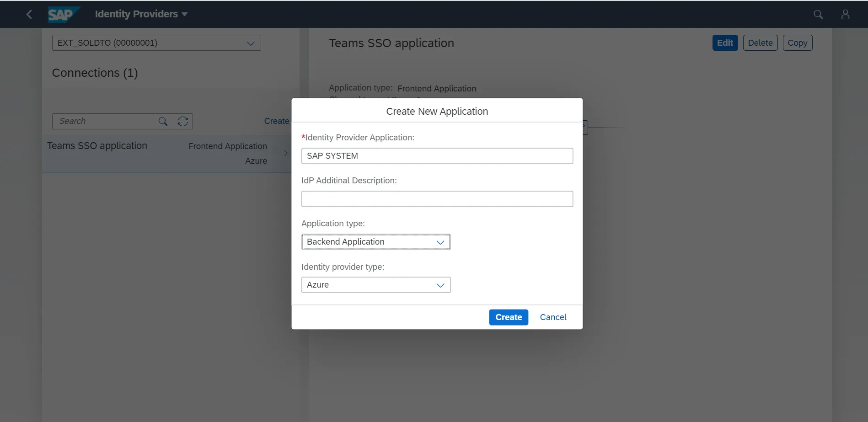Viewport: 868px width, 422px height.
Task: Open the user profile icon
Action: 845,14
